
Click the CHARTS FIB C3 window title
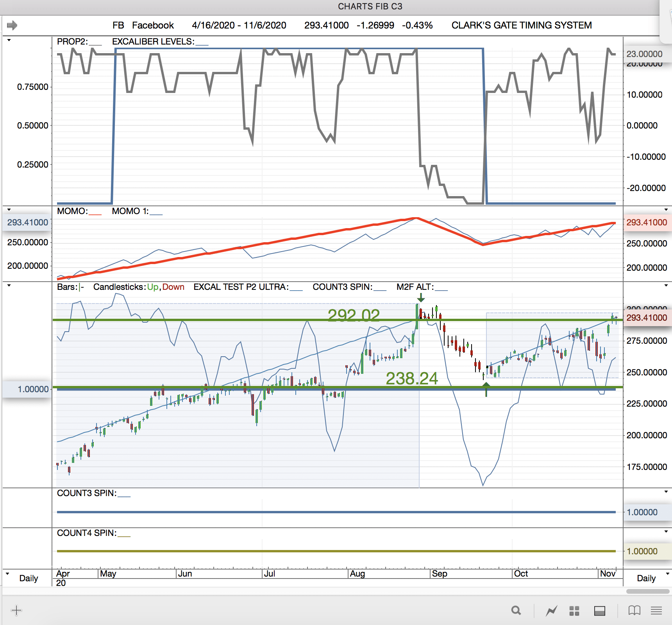(x=370, y=6)
